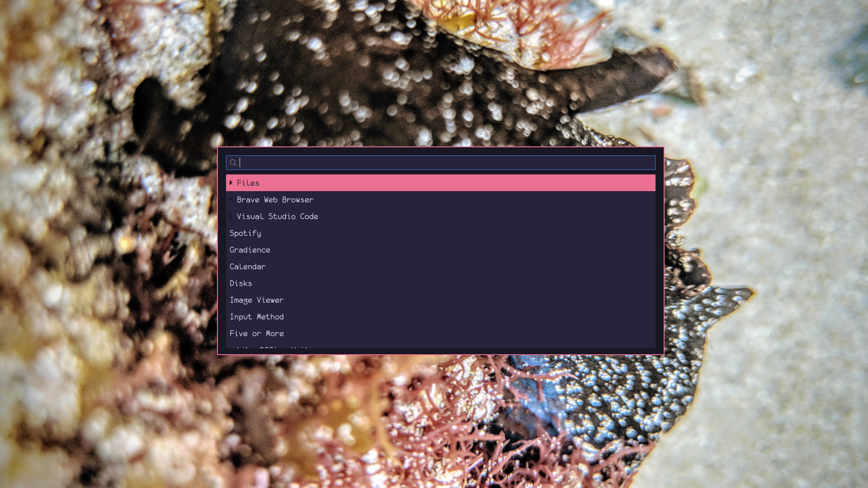Click blank area right of Disks row

coord(497,283)
